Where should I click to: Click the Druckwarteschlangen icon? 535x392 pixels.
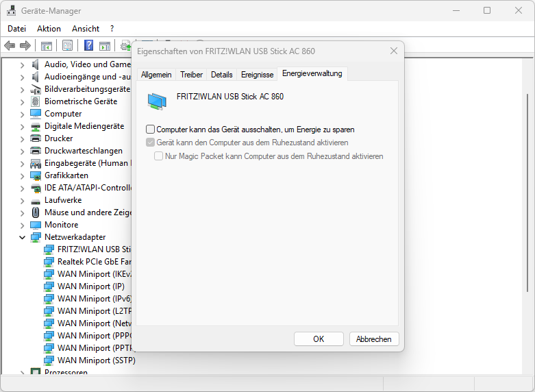(x=36, y=151)
